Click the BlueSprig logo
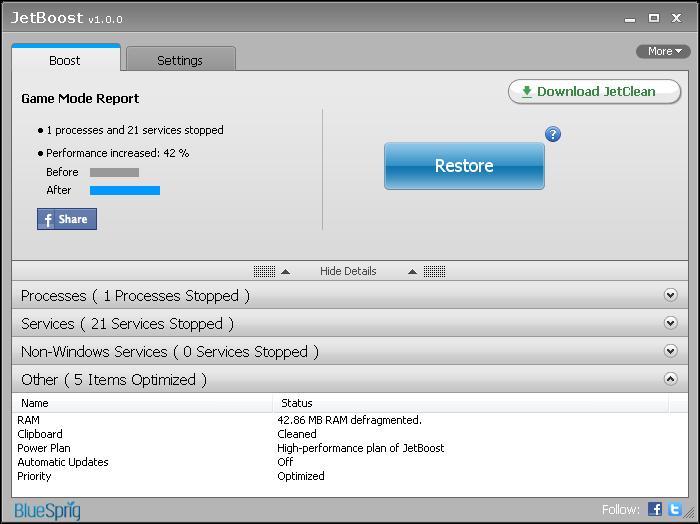Viewport: 700px width, 524px height. [x=47, y=510]
